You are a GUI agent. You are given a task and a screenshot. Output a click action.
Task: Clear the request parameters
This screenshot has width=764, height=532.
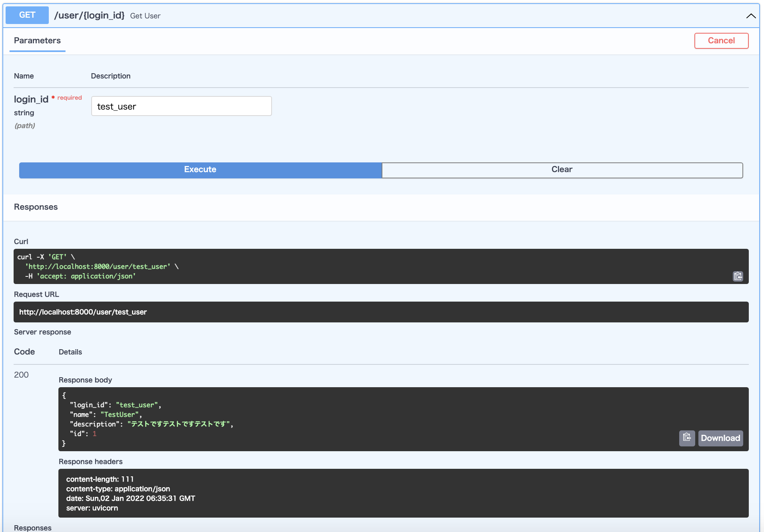coord(562,170)
